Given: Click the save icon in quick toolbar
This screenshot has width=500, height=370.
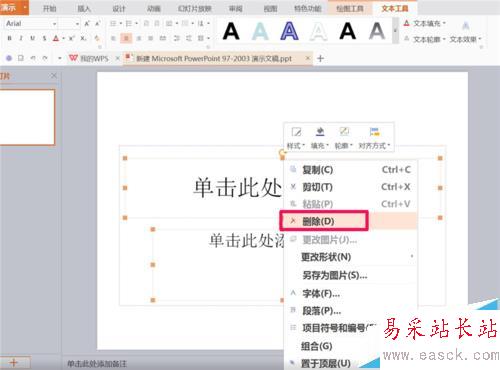Looking at the screenshot, I should tap(21, 58).
